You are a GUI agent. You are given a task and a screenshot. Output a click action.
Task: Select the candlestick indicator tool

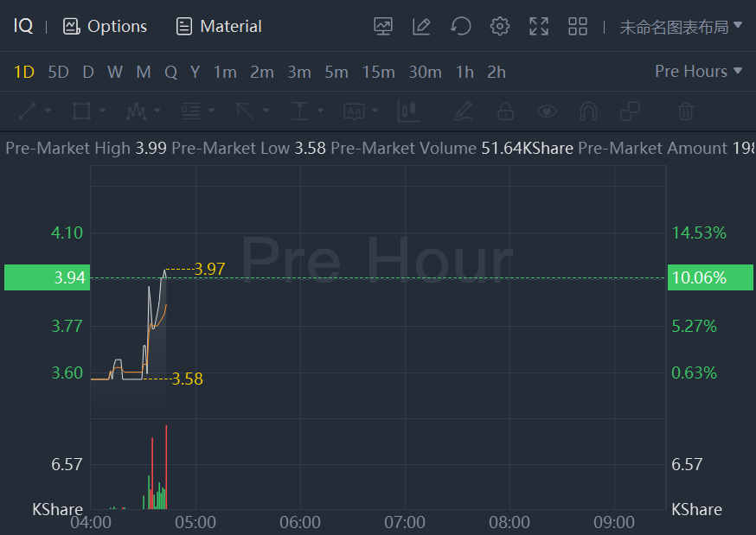[x=407, y=111]
